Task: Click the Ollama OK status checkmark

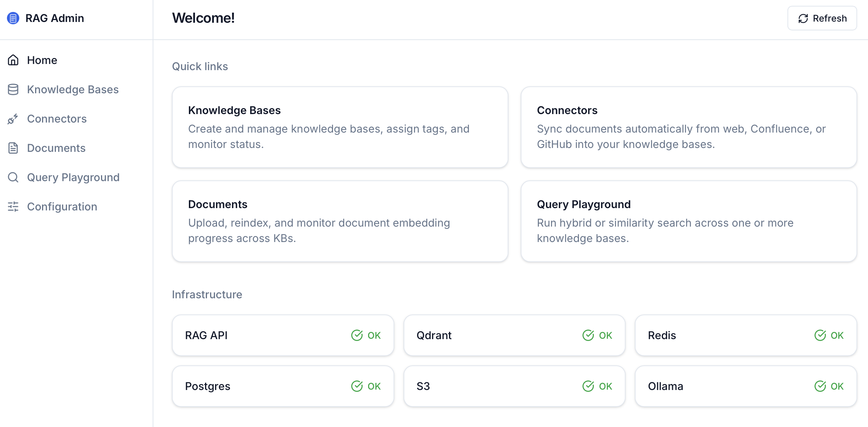Action: [x=820, y=386]
